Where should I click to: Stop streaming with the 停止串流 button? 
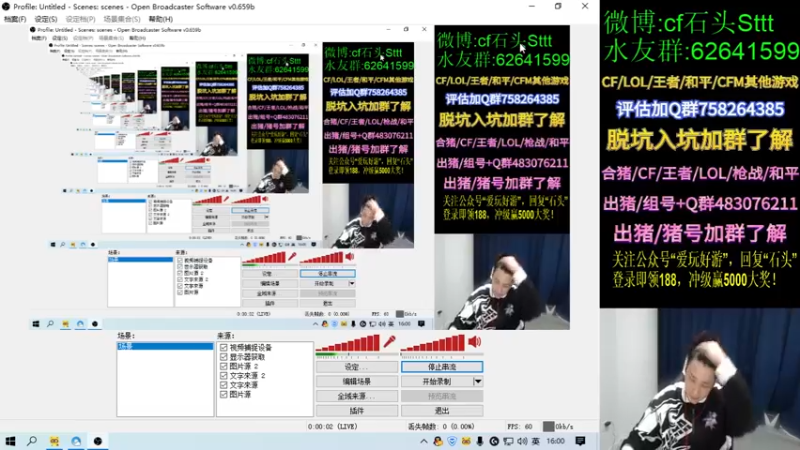(x=442, y=367)
